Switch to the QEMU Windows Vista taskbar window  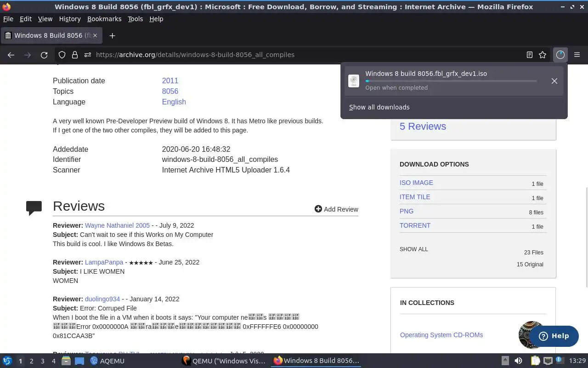224,361
